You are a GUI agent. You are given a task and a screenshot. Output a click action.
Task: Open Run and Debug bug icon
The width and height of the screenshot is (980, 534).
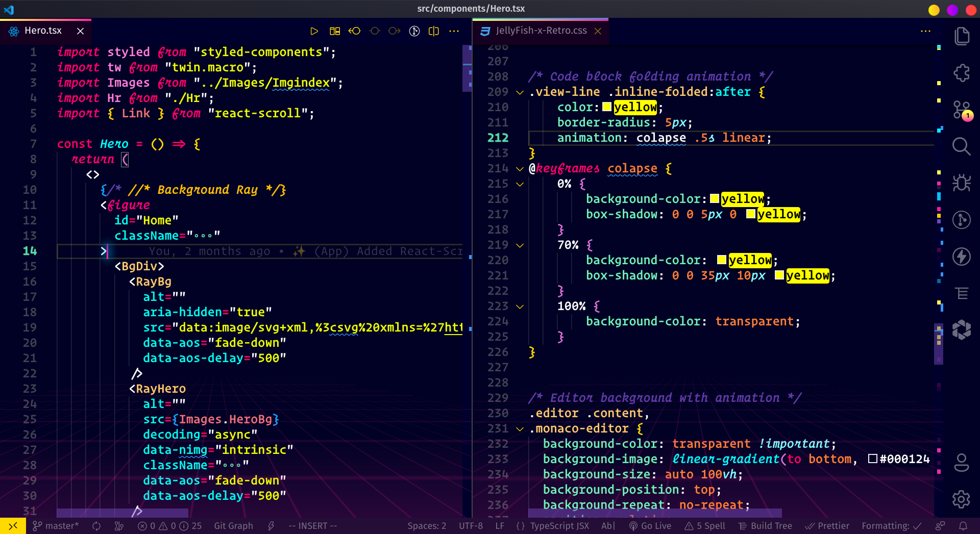tap(962, 183)
